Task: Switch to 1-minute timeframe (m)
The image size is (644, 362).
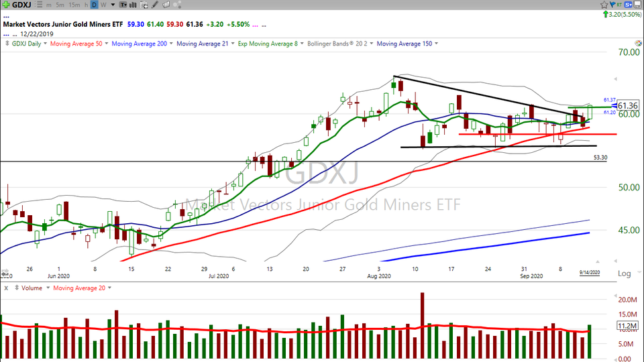Action: pos(49,5)
